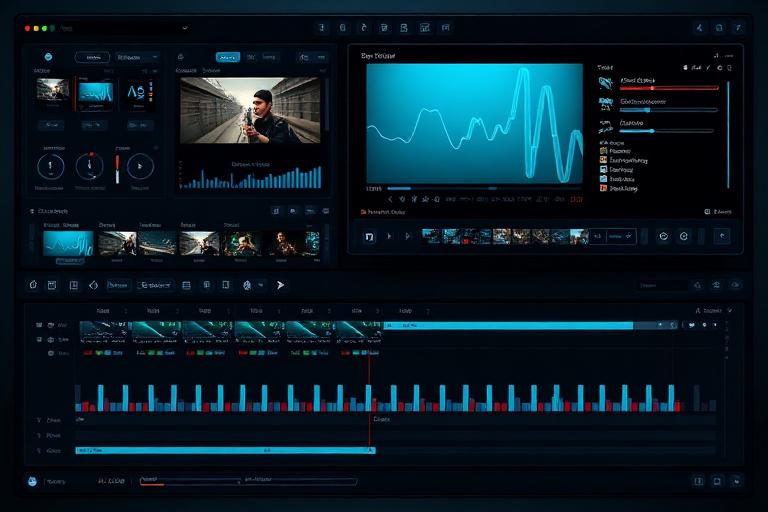Click the first circular refresh button in transport bar
This screenshot has height=512, width=768.
click(663, 237)
